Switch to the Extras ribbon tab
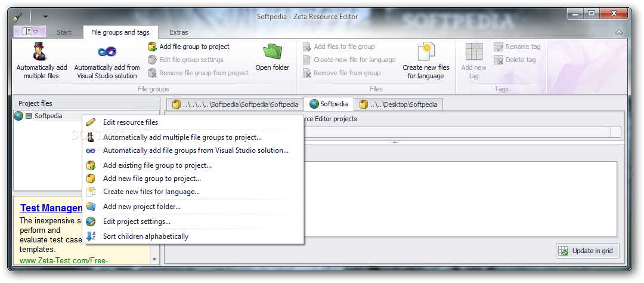Image resolution: width=644 pixels, height=283 pixels. [179, 32]
